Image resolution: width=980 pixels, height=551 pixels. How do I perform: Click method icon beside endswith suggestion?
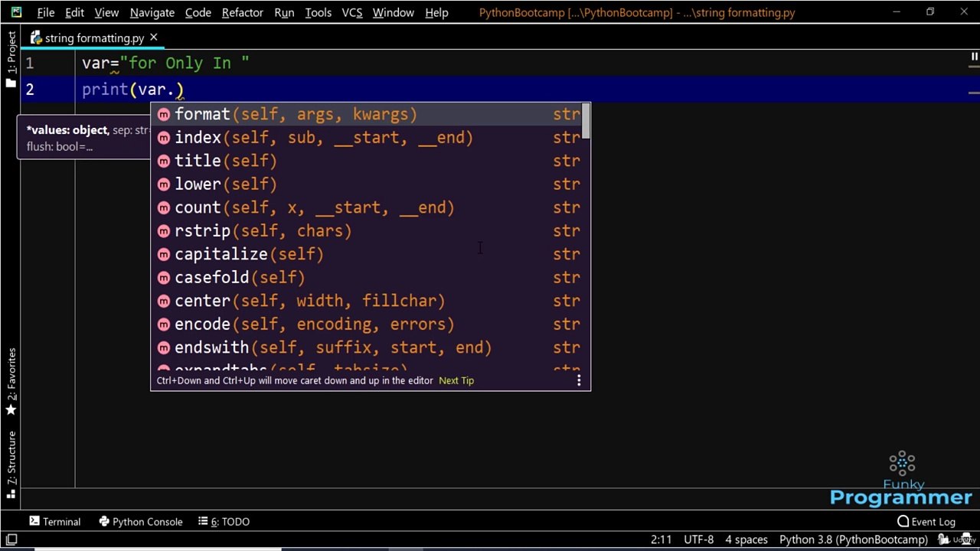(x=163, y=348)
